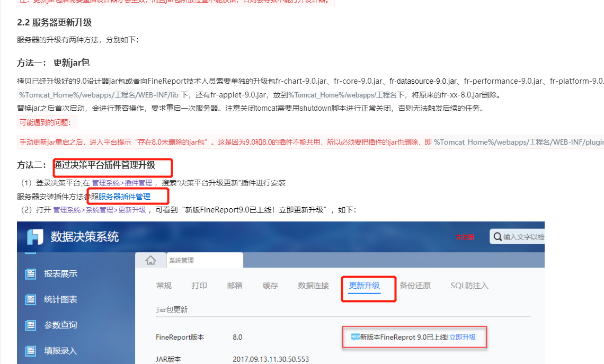Click the %Tomcat_Home%/webapps/工程名/WEB-INF/lib path
This screenshot has width=604, height=364.
coord(99,95)
